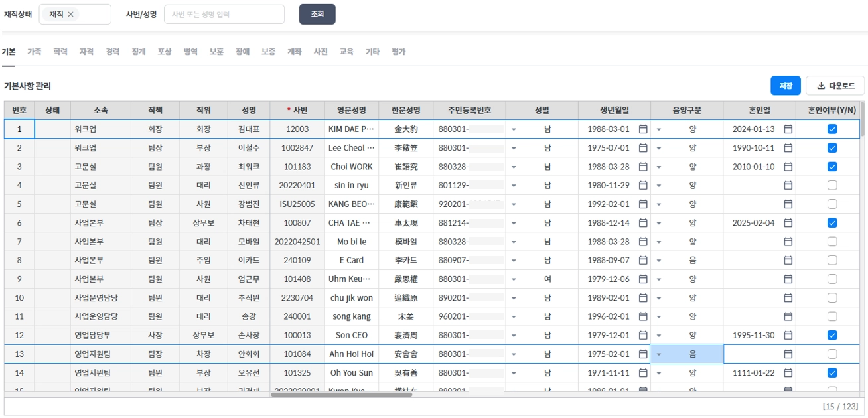The image size is (868, 418).
Task: Click the 저장 save button
Action: [786, 86]
